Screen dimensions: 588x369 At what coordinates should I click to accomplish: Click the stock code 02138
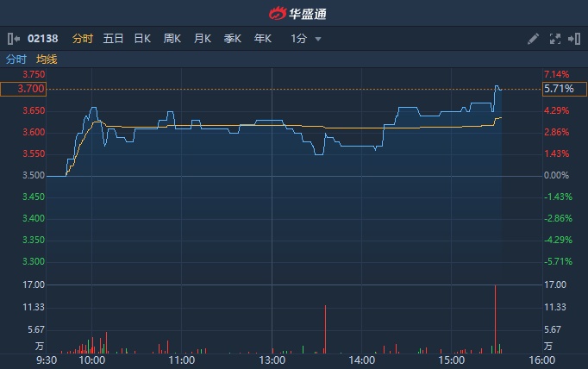(43, 39)
